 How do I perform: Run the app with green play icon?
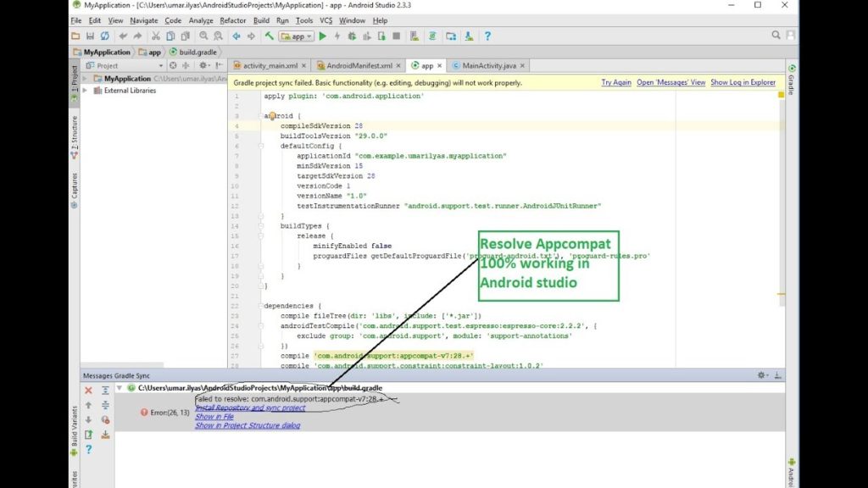[x=323, y=36]
